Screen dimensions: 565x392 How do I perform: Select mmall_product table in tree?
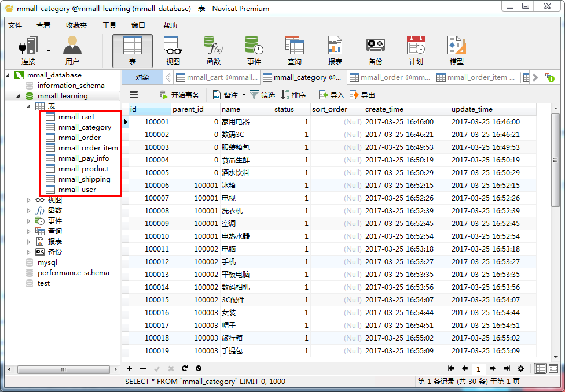[83, 169]
